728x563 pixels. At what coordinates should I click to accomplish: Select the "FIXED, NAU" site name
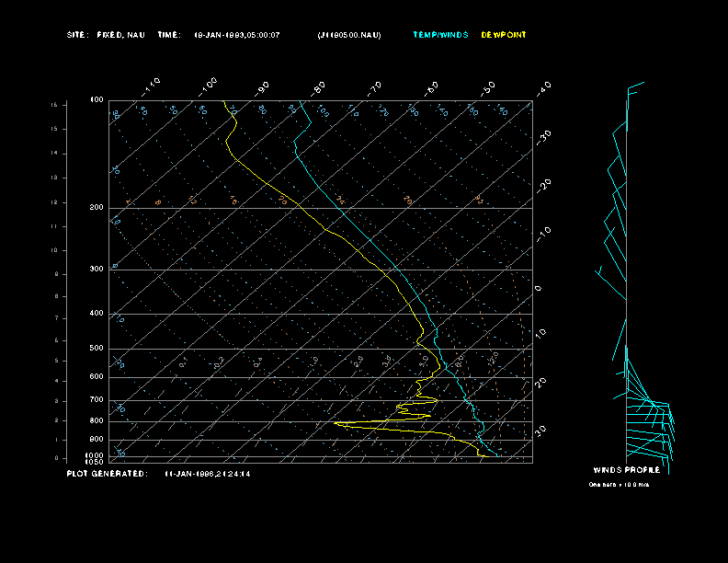pos(120,35)
